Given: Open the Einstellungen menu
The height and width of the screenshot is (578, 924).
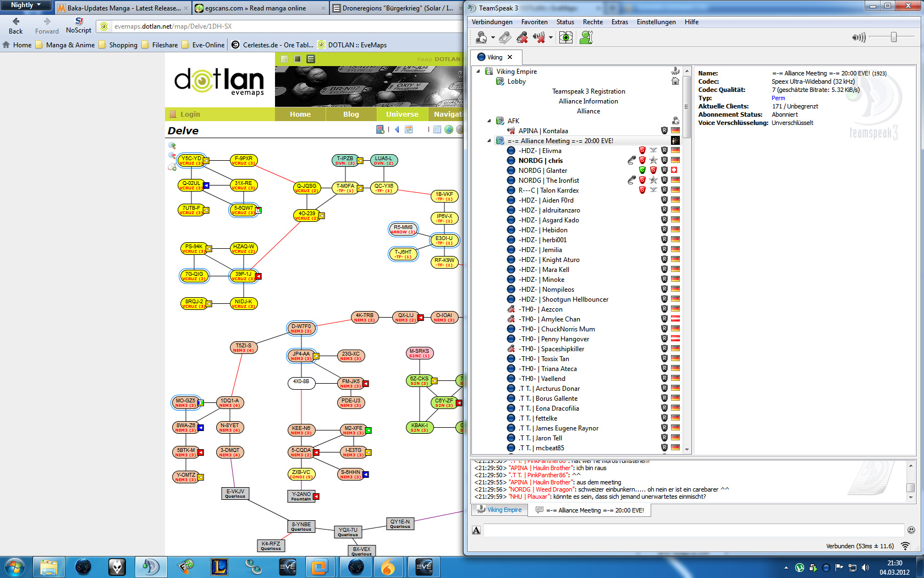Looking at the screenshot, I should [656, 22].
